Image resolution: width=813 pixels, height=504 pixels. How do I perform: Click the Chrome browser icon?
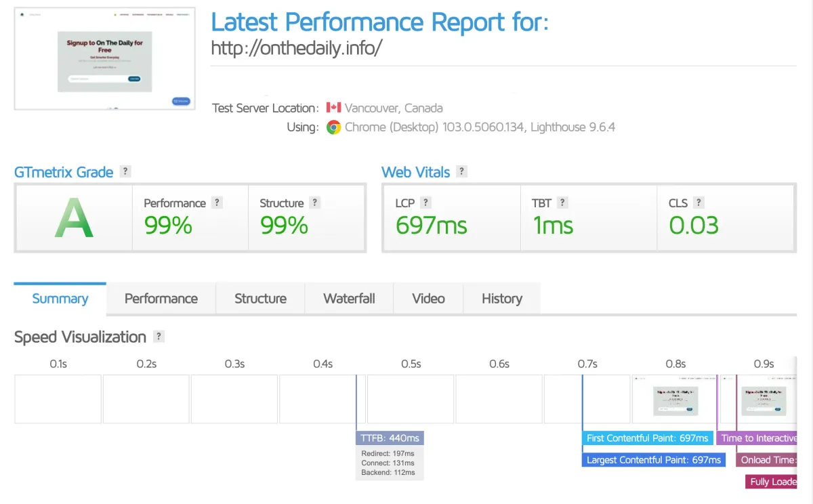pyautogui.click(x=333, y=127)
